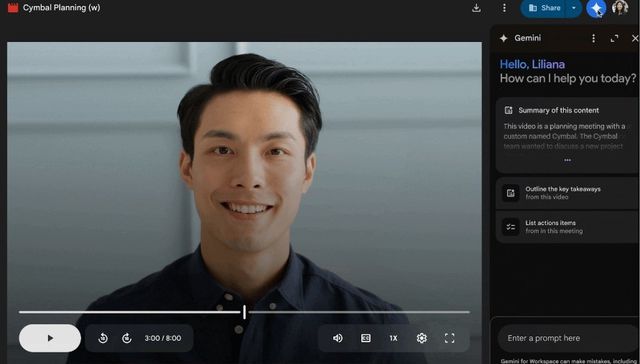Select List actions items suggestion
The width and height of the screenshot is (640, 364).
tap(567, 227)
